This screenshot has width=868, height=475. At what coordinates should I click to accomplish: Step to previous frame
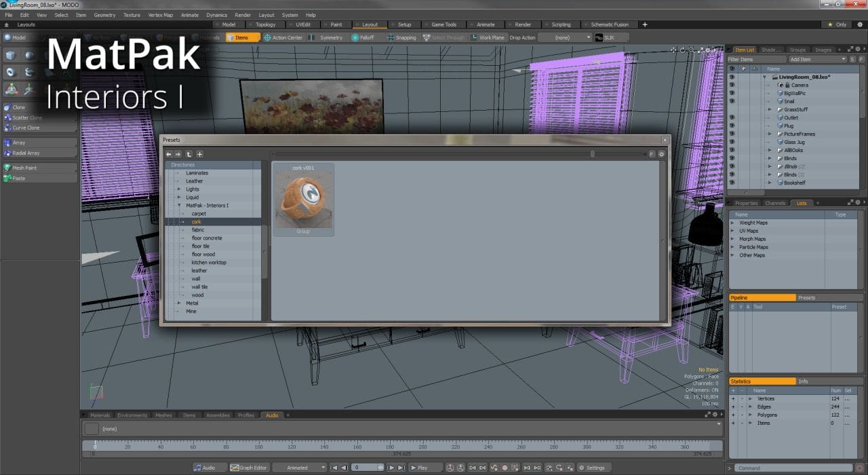[344, 468]
